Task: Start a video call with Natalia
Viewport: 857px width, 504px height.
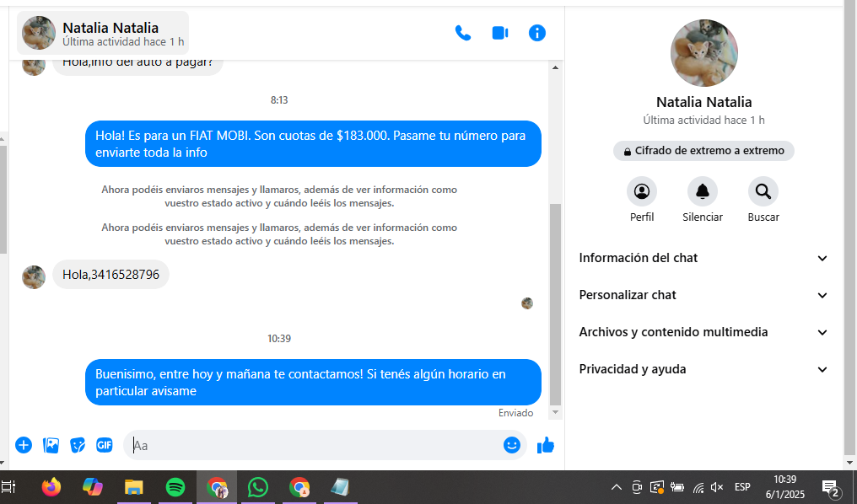Action: [x=500, y=34]
